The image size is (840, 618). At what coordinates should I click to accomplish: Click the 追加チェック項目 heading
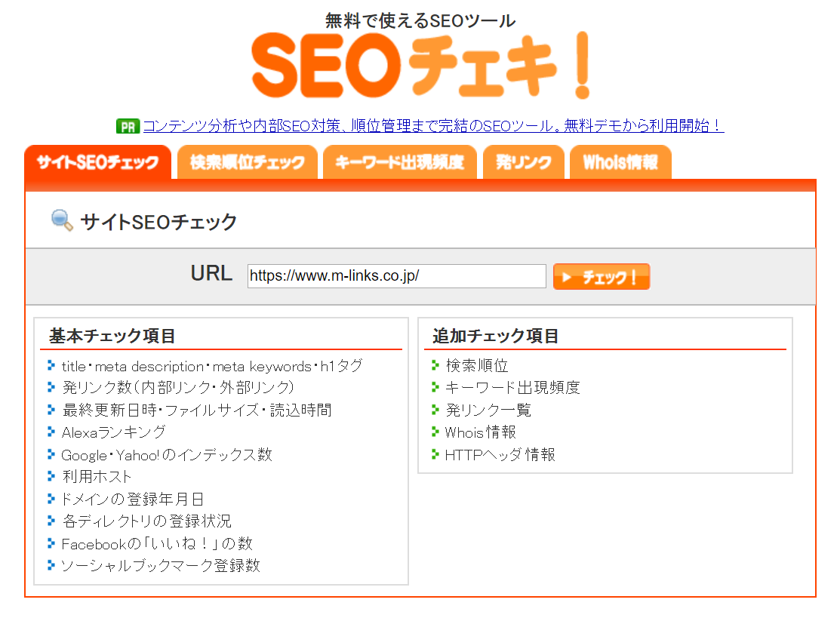click(496, 336)
